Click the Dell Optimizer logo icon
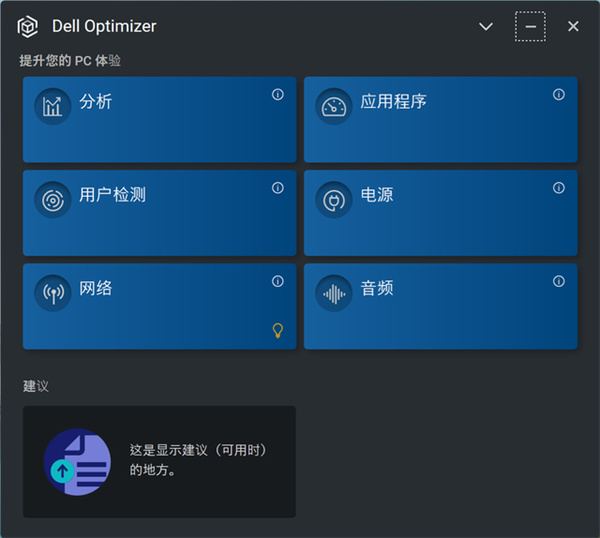 tap(28, 27)
